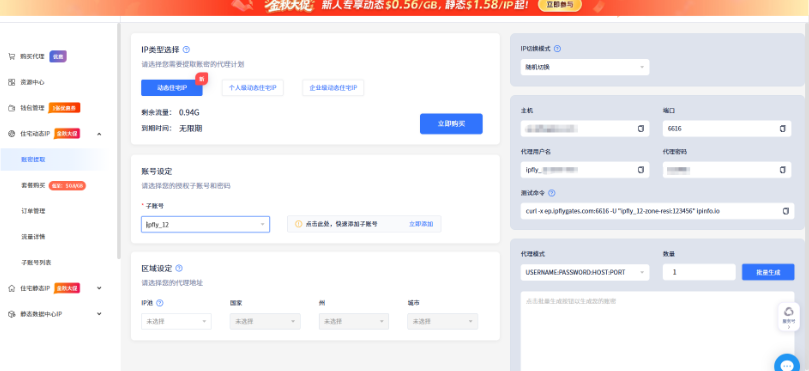Click the house icon beside 住宅静态IP
Viewport: 809px width, 371px height.
point(11,288)
